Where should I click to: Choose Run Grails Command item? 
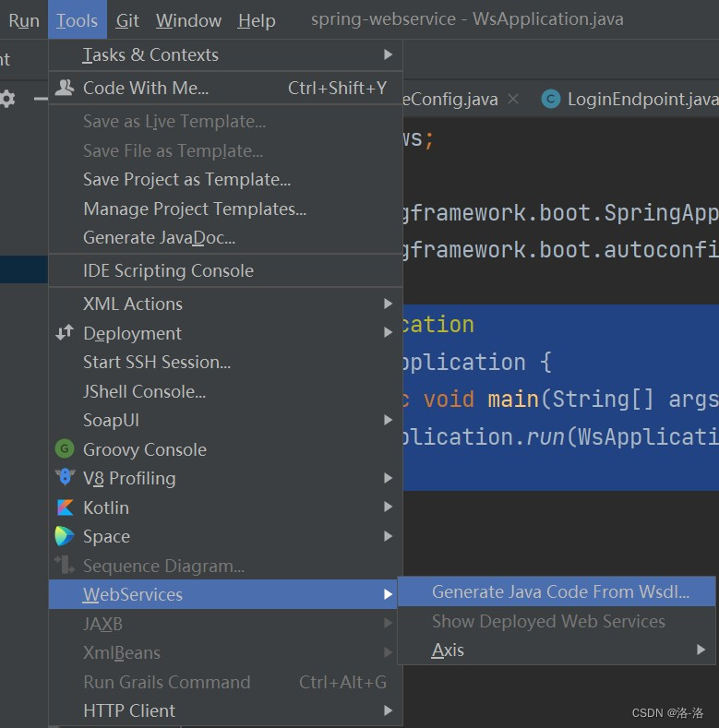pos(225,682)
